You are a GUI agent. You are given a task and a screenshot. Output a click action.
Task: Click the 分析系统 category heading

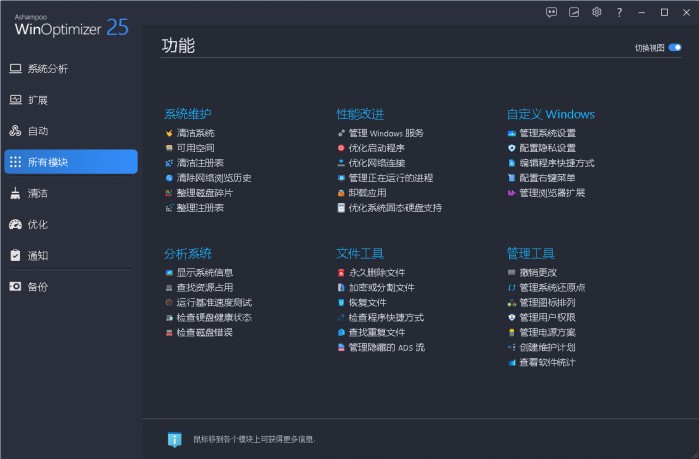pos(188,254)
